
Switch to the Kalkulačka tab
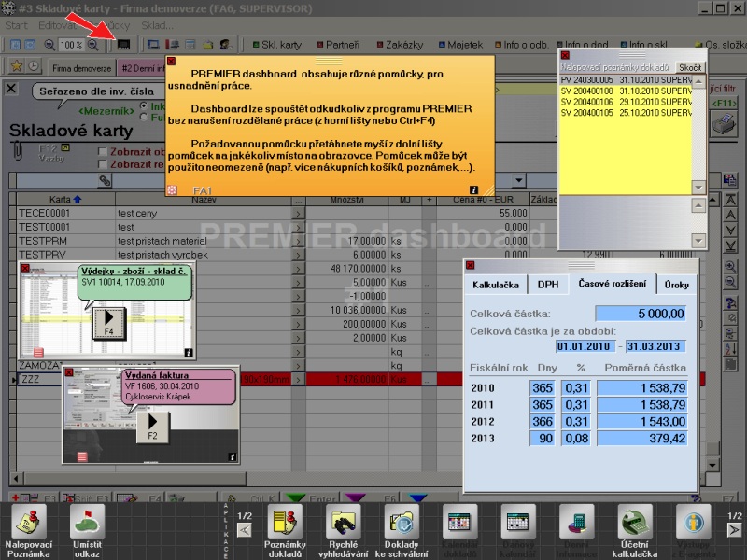[496, 285]
